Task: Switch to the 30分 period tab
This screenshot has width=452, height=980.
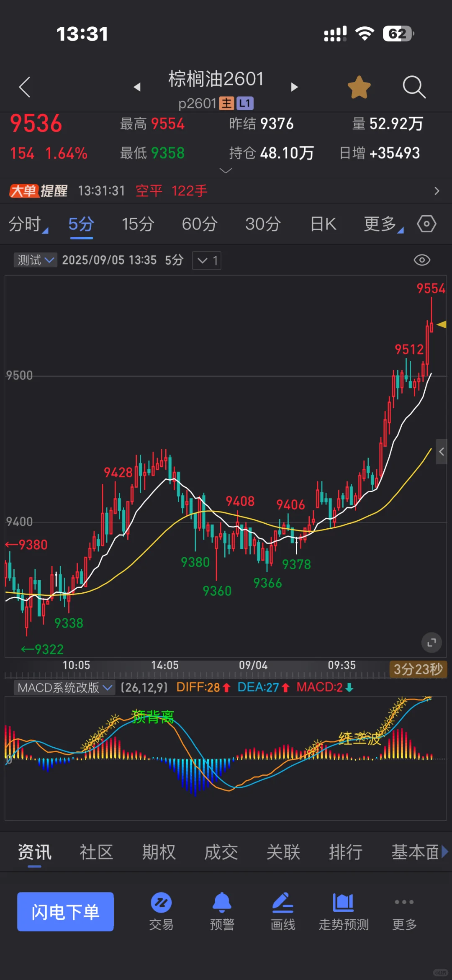Action: click(x=263, y=224)
